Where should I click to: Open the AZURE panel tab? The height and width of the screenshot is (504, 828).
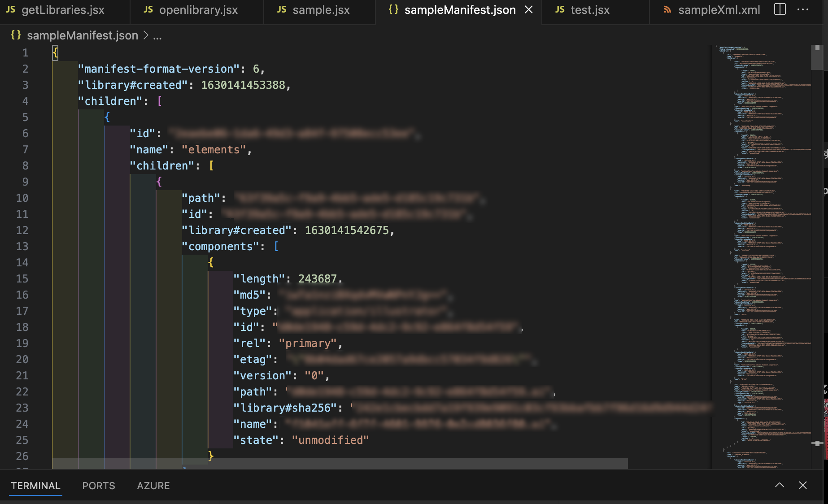[x=153, y=486]
